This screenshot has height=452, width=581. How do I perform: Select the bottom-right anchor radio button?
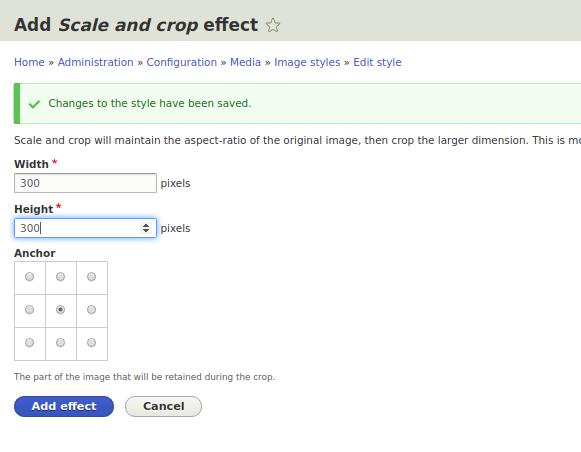tap(92, 343)
